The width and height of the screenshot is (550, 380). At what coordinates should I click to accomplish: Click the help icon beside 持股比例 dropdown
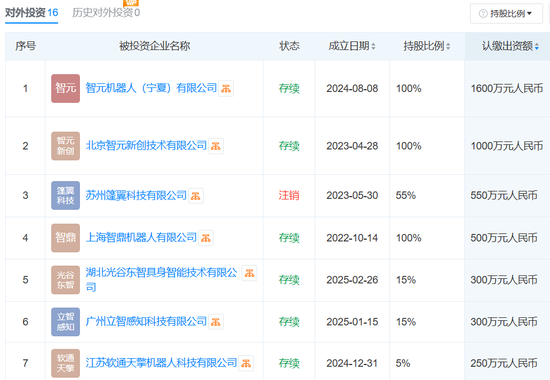(483, 14)
